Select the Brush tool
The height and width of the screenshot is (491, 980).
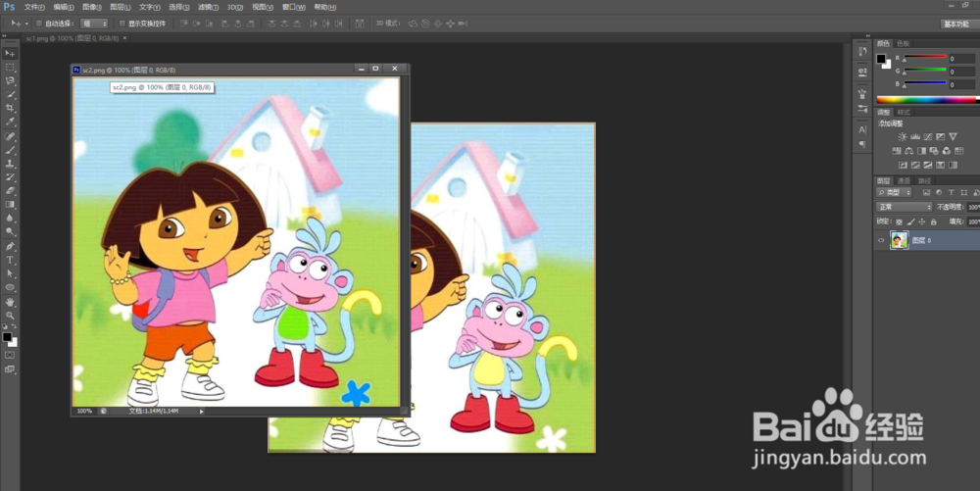point(10,150)
